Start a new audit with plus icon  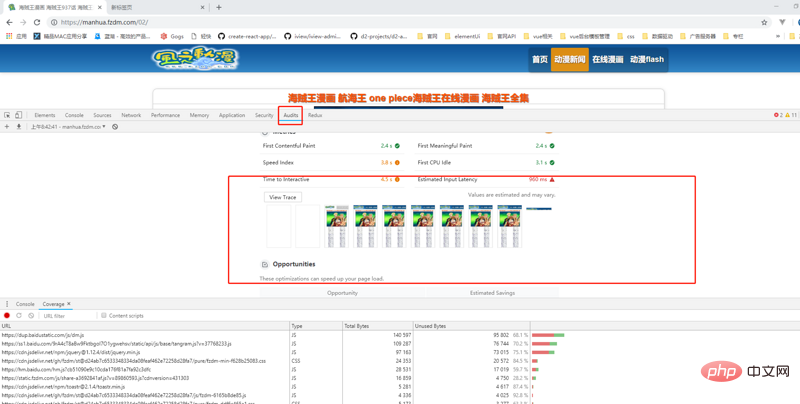point(7,127)
